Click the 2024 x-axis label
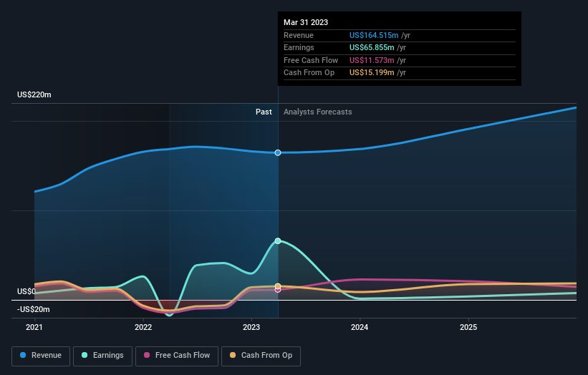 click(x=360, y=327)
